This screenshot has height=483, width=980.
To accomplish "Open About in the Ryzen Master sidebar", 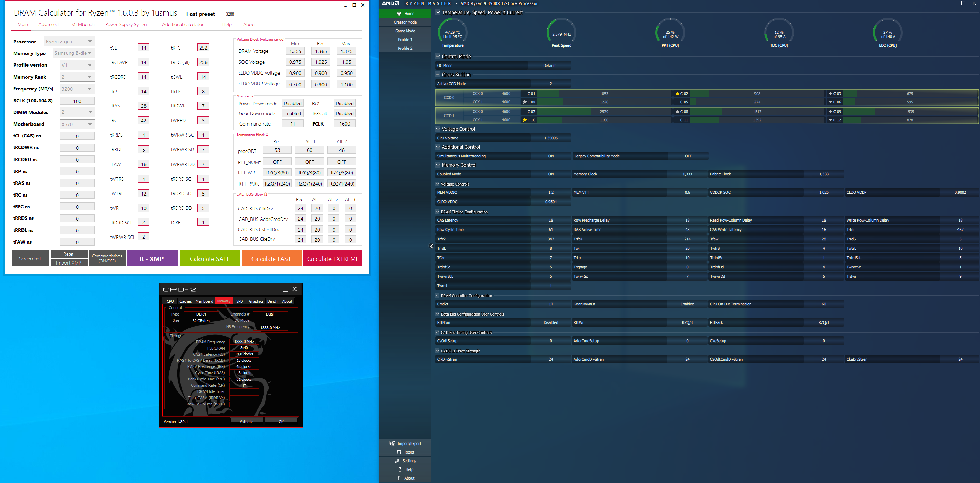I will (405, 478).
